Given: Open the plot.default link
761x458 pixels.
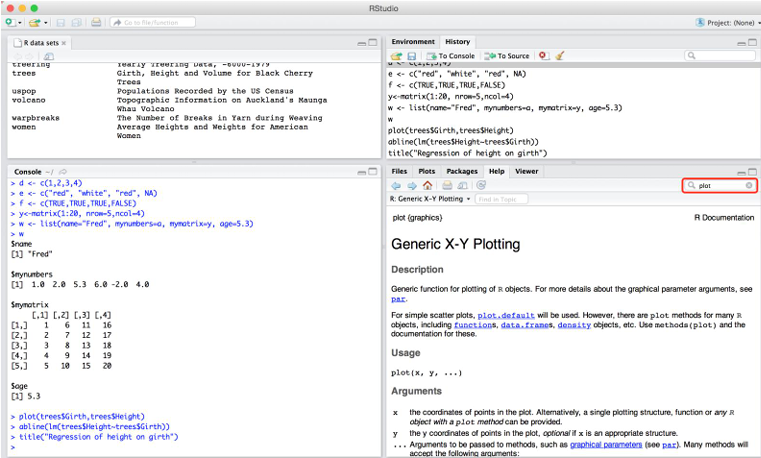Looking at the screenshot, I should click(x=506, y=315).
